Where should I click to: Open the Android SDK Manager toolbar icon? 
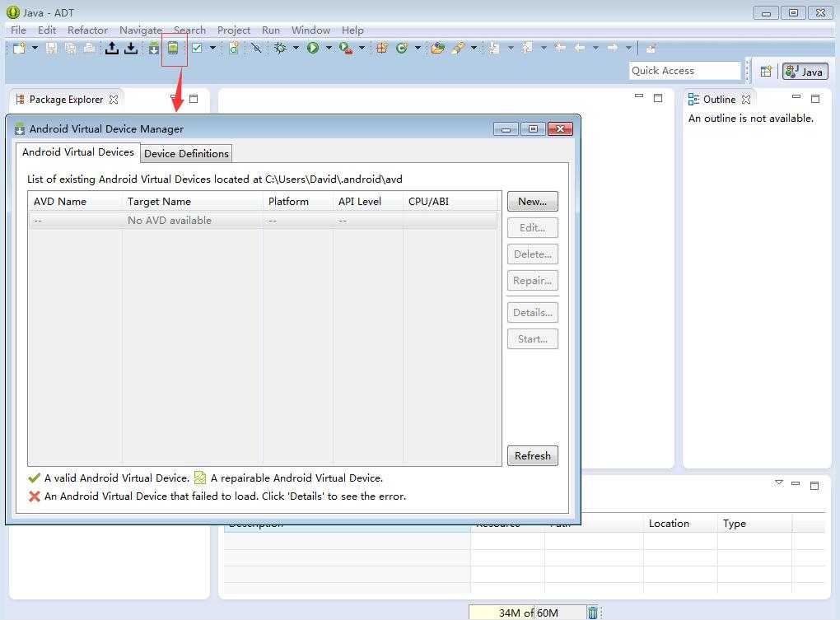[154, 49]
